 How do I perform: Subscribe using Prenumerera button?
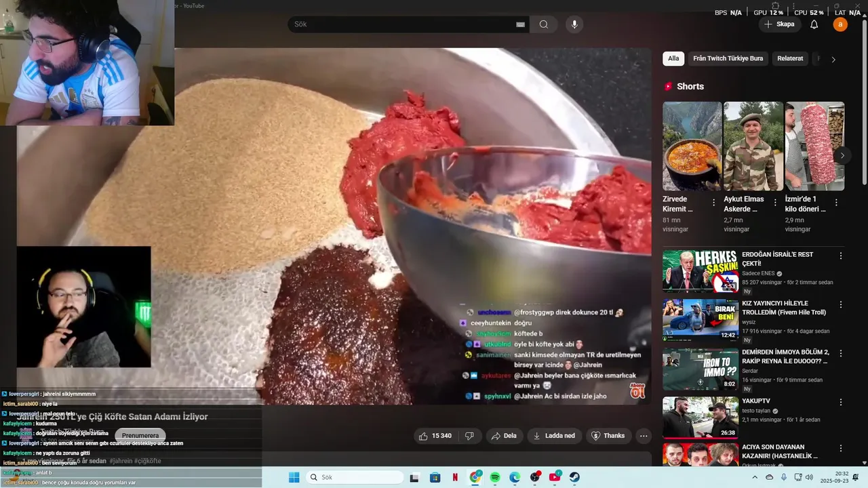tap(140, 436)
